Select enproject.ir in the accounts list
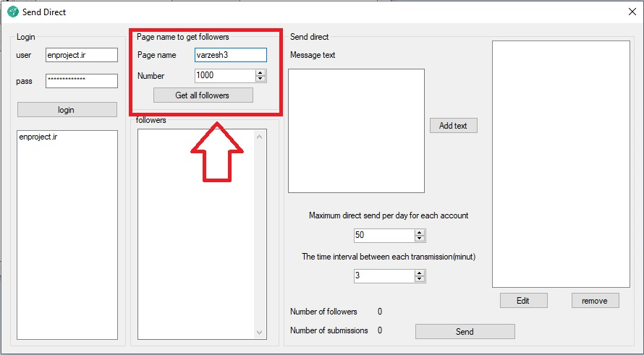 (x=38, y=137)
